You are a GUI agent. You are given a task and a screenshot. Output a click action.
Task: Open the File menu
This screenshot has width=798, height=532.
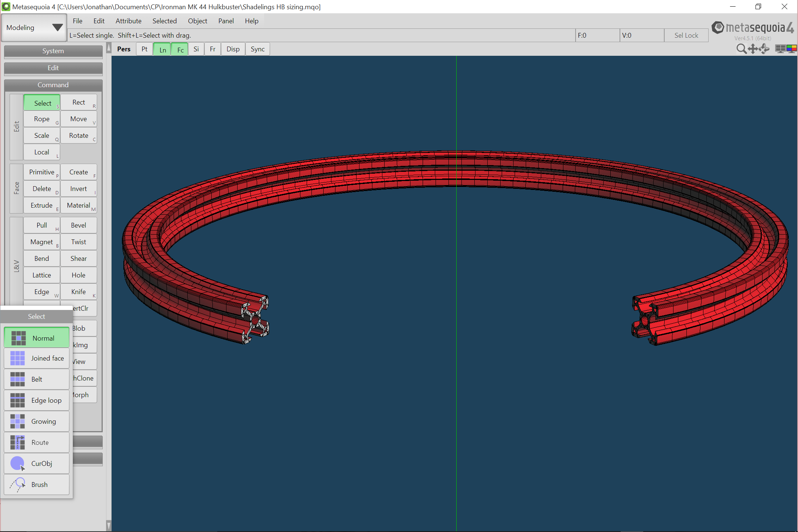[78, 21]
